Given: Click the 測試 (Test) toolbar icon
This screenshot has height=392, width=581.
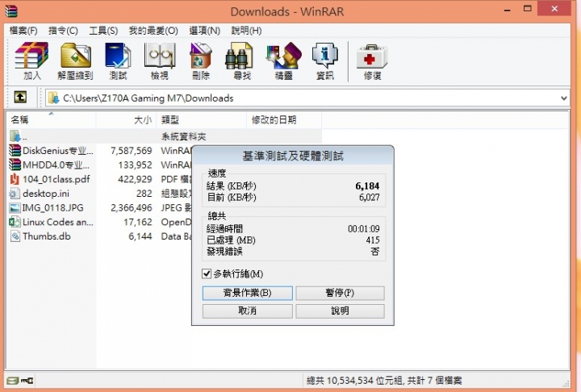Looking at the screenshot, I should click(x=118, y=60).
